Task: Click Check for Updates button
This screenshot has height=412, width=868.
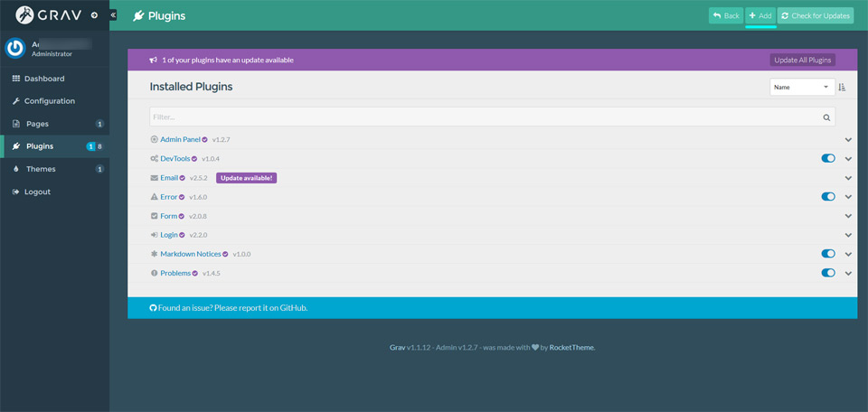Action: 816,15
